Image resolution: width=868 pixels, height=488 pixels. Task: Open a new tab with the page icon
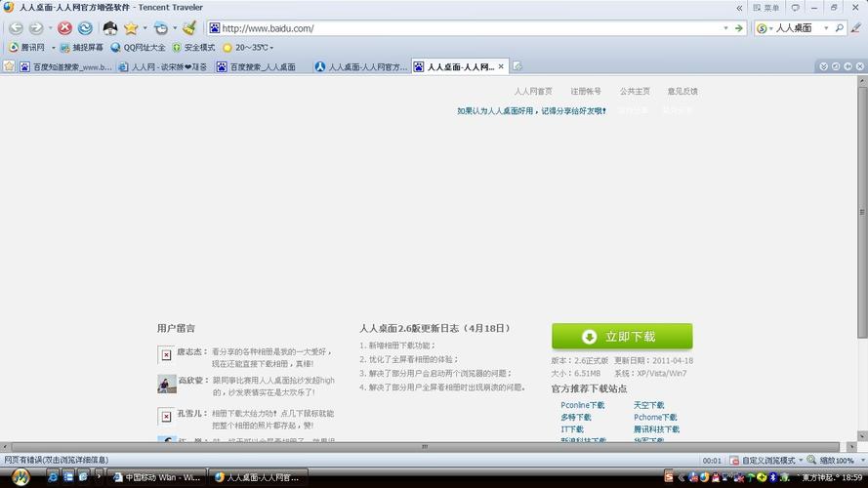[x=517, y=66]
